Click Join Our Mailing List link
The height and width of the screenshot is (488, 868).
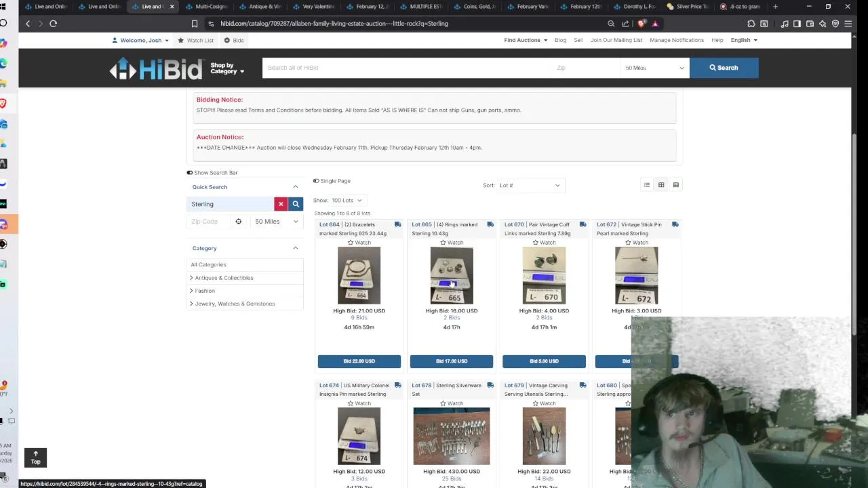[x=616, y=40]
